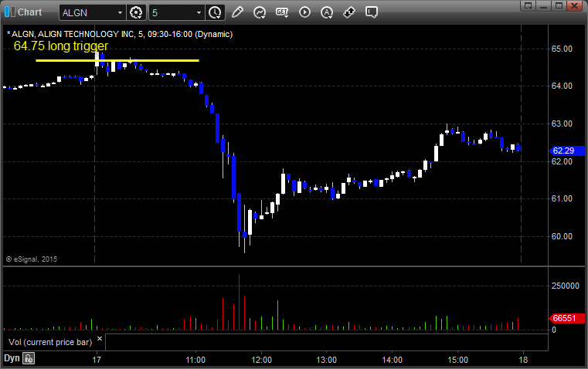Open the interval 5 dropdown
The image size is (588, 369).
(x=199, y=12)
